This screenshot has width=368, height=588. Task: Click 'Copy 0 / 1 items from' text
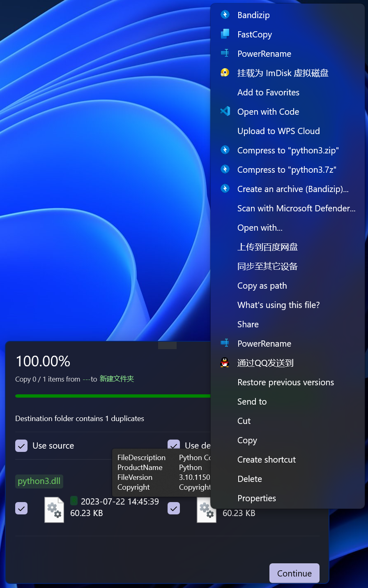pos(48,379)
